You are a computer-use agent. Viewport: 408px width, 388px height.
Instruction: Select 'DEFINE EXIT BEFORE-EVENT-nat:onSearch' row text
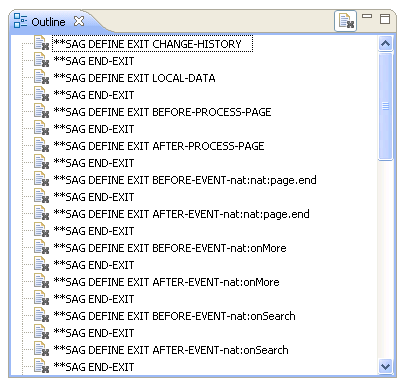click(x=174, y=316)
